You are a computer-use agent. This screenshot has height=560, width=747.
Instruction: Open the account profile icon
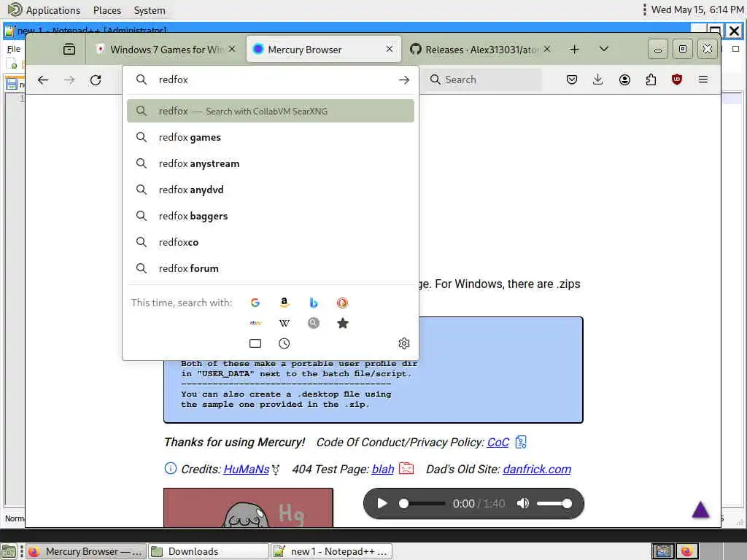(x=624, y=79)
